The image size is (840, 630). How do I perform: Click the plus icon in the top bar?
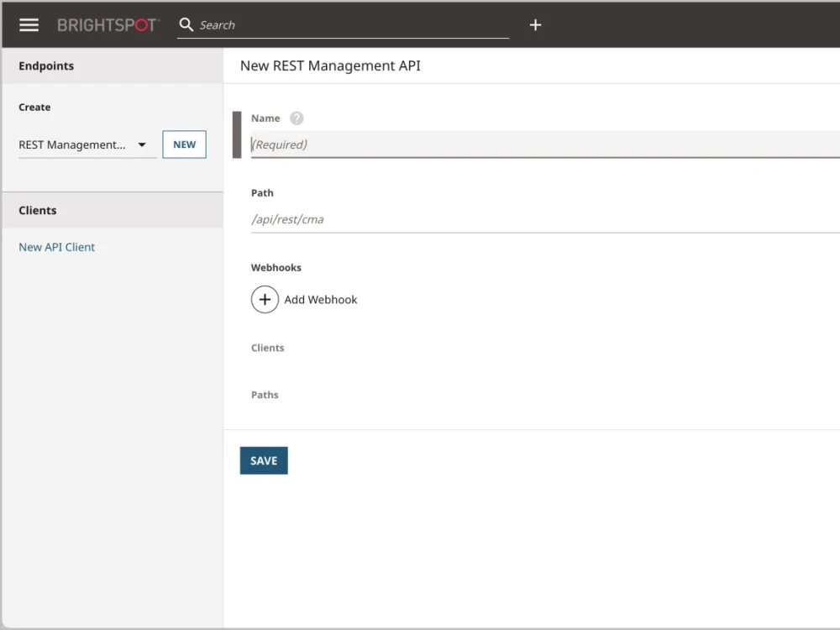(x=535, y=24)
